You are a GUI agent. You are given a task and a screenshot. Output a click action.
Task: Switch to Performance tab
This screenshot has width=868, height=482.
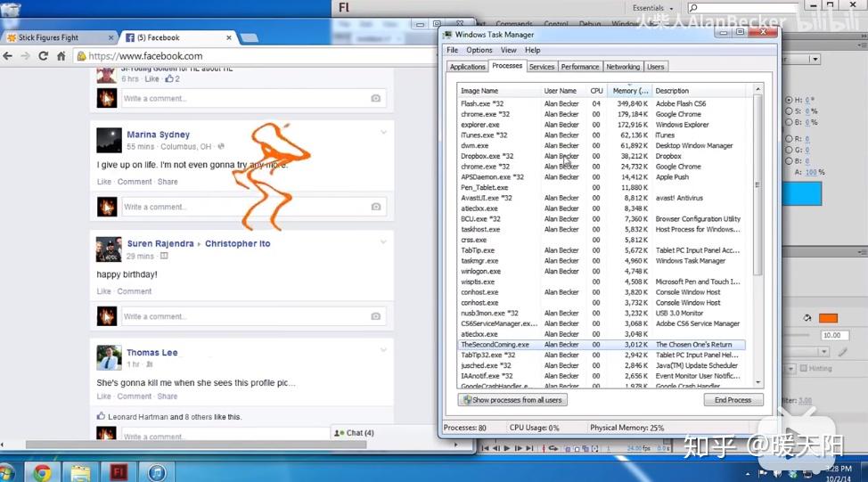579,67
